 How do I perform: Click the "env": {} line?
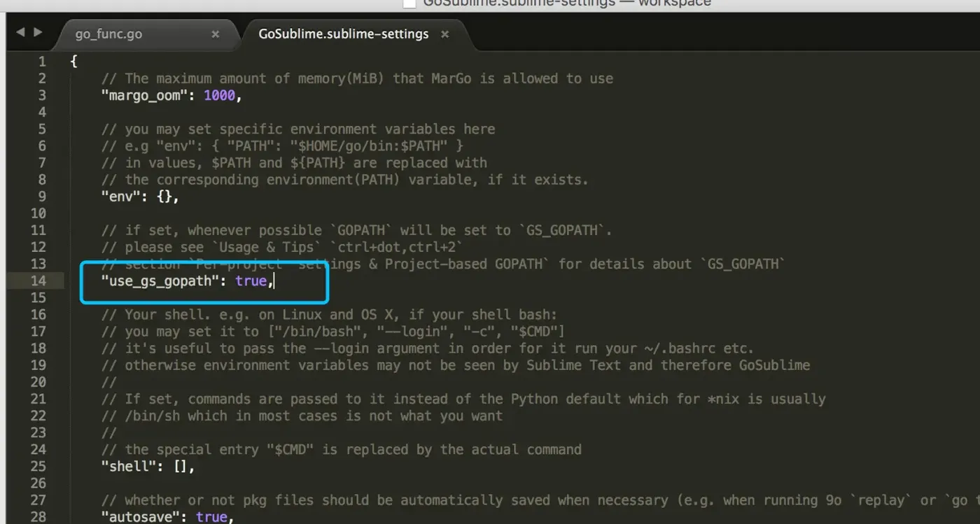tap(140, 197)
